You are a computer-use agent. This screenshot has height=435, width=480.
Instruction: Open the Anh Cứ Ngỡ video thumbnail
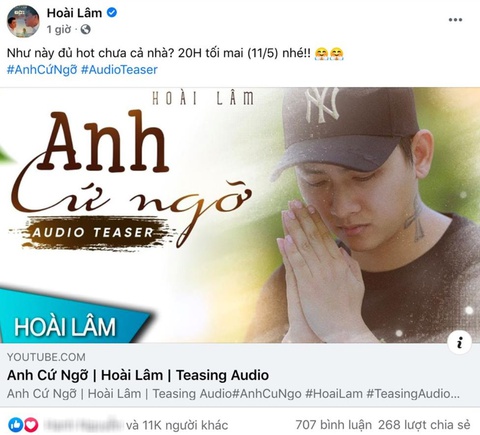(x=240, y=215)
